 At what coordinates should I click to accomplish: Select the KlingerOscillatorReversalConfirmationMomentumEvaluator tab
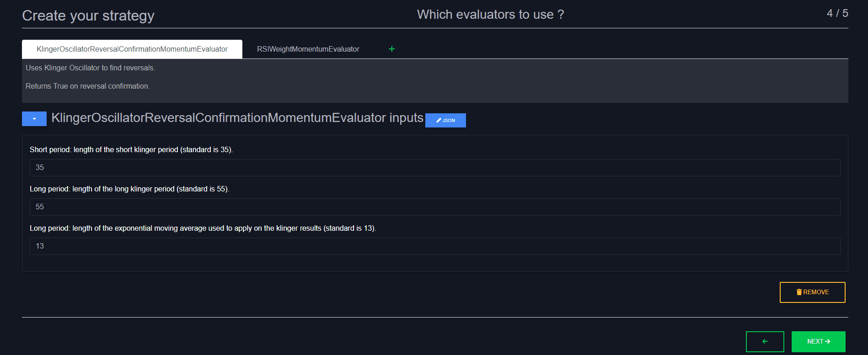click(x=132, y=49)
